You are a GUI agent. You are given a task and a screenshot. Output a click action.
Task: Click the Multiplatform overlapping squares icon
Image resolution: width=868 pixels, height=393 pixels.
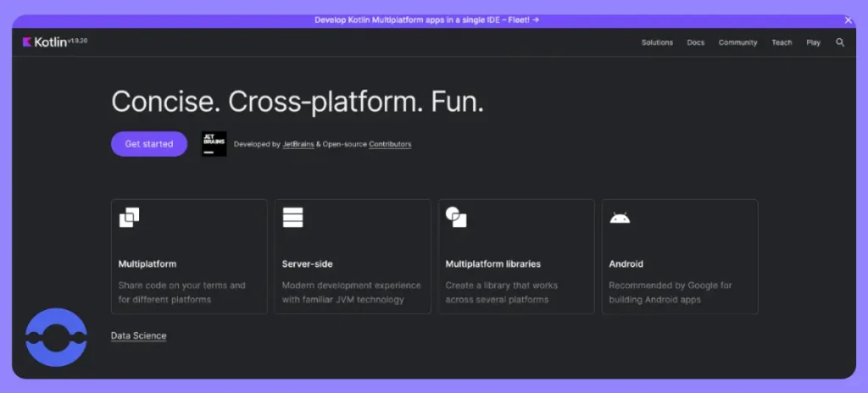[129, 217]
